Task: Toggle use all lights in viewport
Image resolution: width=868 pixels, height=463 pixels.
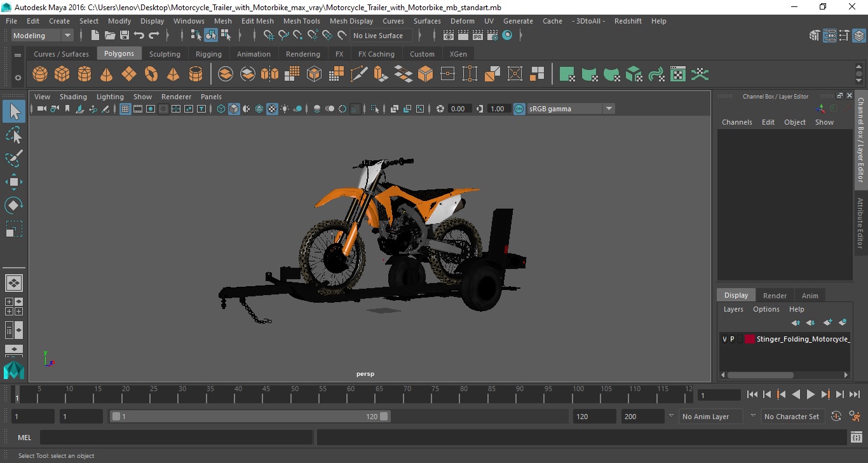Action: [x=285, y=109]
